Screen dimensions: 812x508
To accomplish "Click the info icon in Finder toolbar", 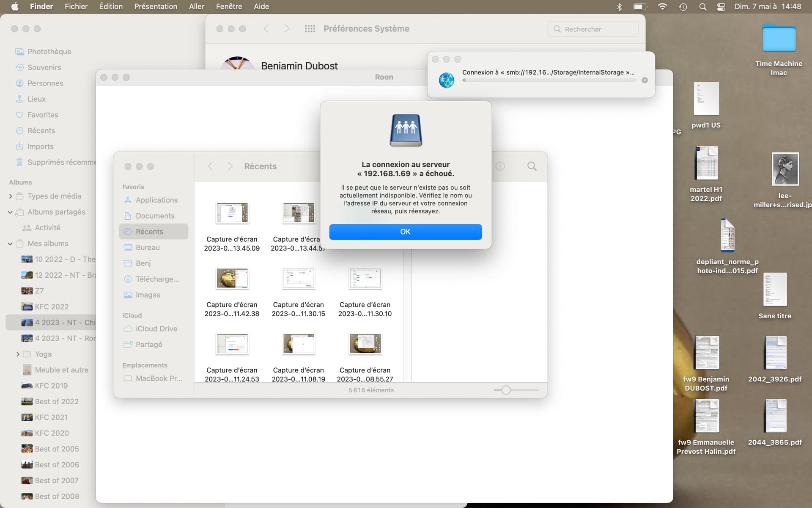I will point(500,166).
